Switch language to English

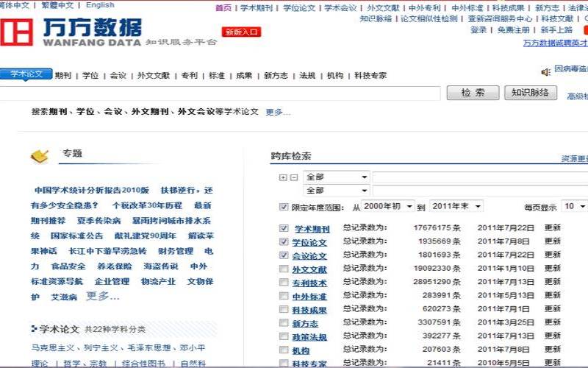click(100, 5)
